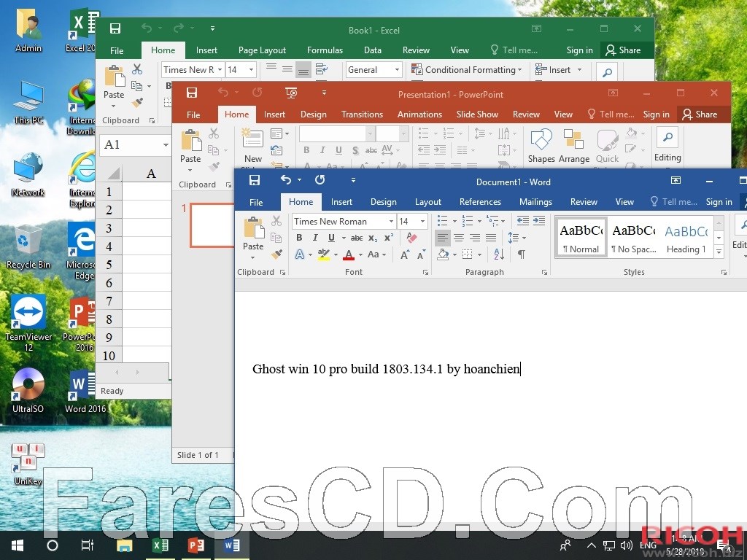The width and height of the screenshot is (747, 560).
Task: Apply red font color in Word
Action: tap(349, 254)
